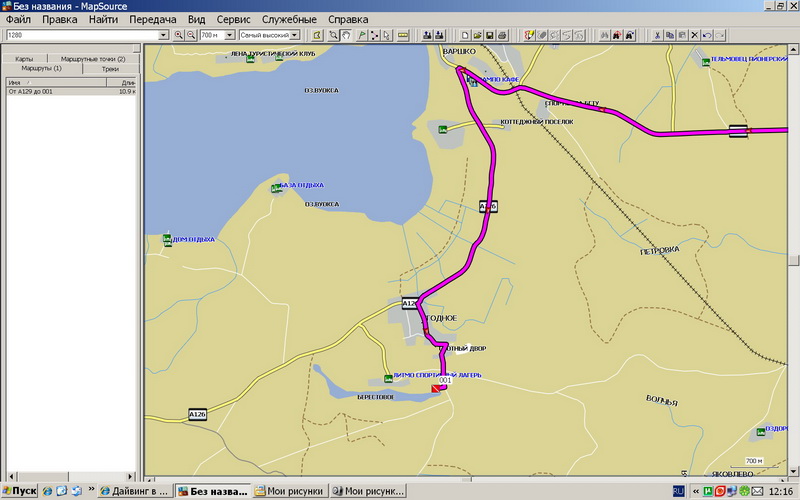Open the Передача menu
Image resolution: width=800 pixels, height=500 pixels.
point(153,19)
